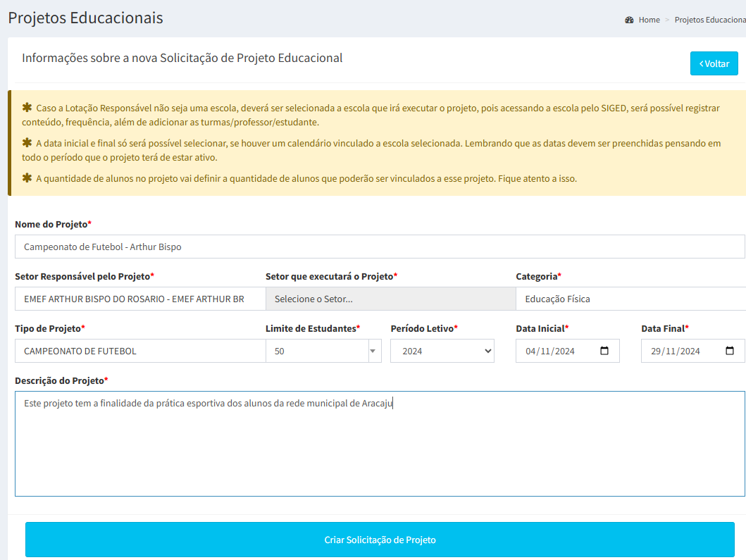The height and width of the screenshot is (560, 746).
Task: Click the notice about Lotação Responsável
Action: pyautogui.click(x=371, y=115)
